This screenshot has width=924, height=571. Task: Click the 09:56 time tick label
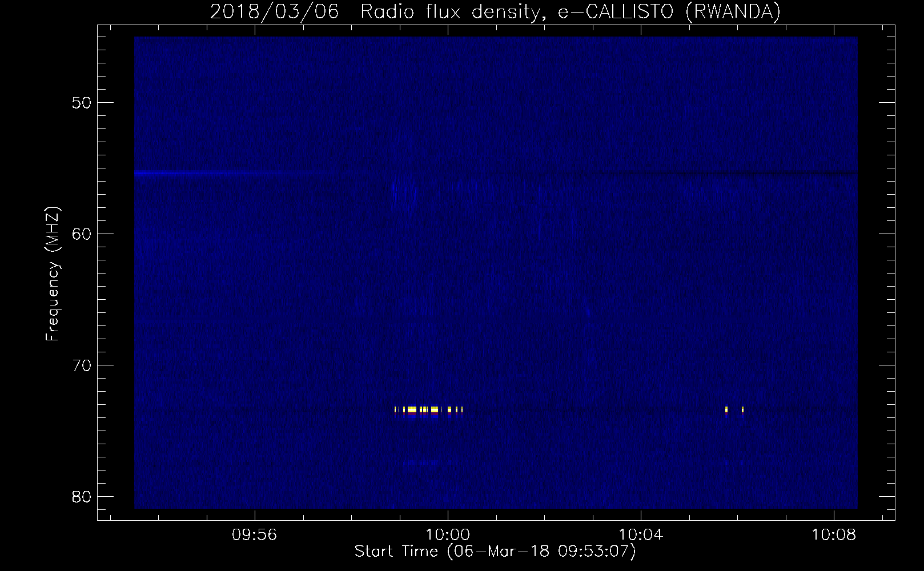[x=254, y=535]
